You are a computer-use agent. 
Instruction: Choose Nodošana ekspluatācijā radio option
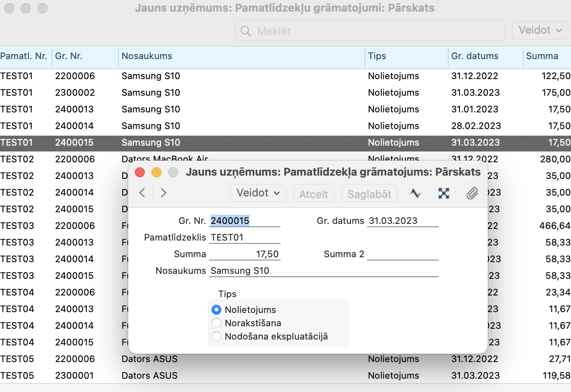[216, 336]
